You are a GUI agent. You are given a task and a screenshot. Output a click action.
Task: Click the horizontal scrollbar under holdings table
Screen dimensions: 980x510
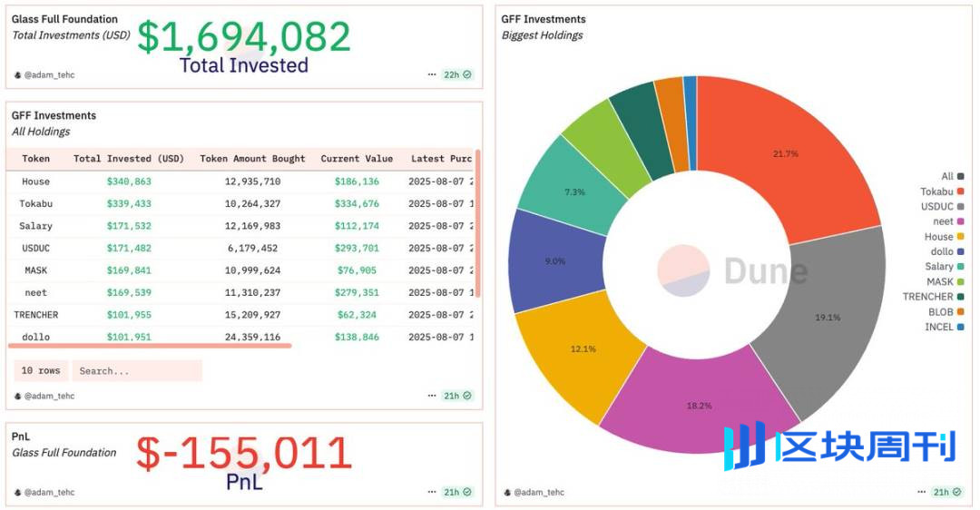tap(150, 344)
